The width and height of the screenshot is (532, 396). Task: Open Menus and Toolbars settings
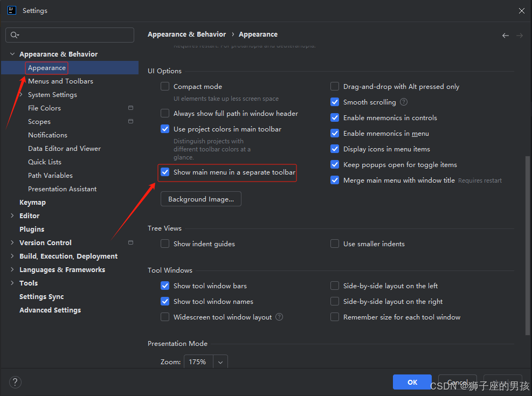click(60, 81)
